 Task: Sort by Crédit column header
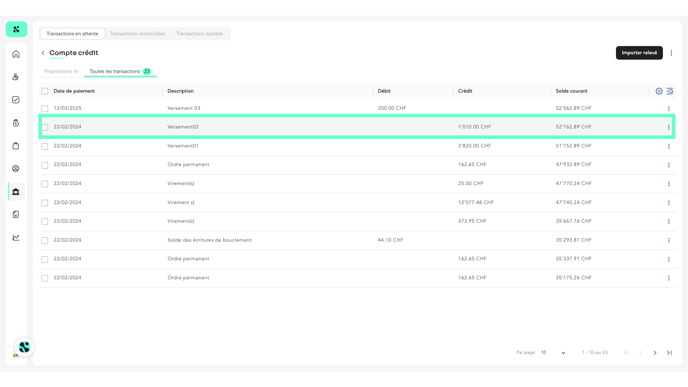point(465,91)
